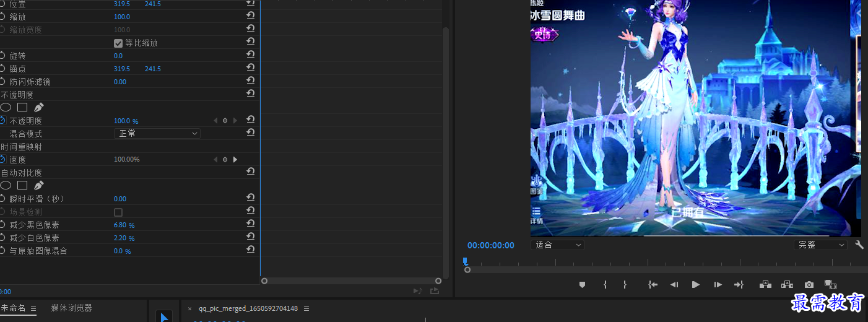The width and height of the screenshot is (868, 322).
Task: Reset the 锚点 parameter
Action: point(250,67)
